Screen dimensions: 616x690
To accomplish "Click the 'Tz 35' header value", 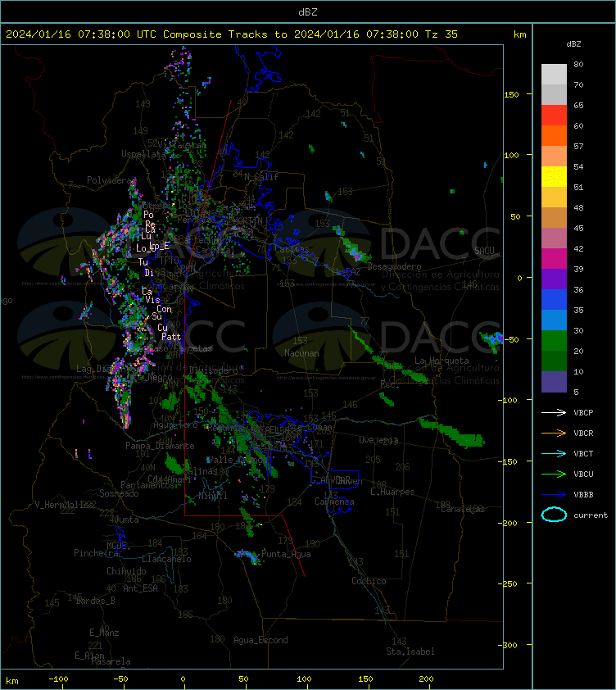I will point(442,34).
